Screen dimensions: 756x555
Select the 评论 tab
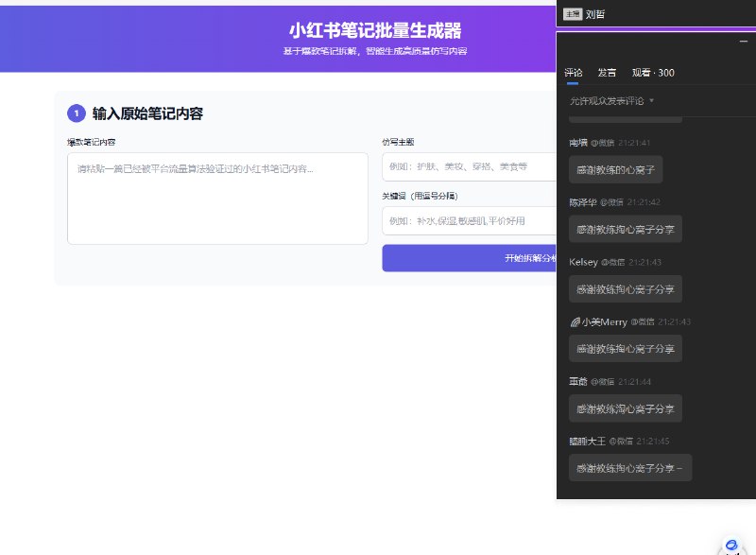[575, 72]
